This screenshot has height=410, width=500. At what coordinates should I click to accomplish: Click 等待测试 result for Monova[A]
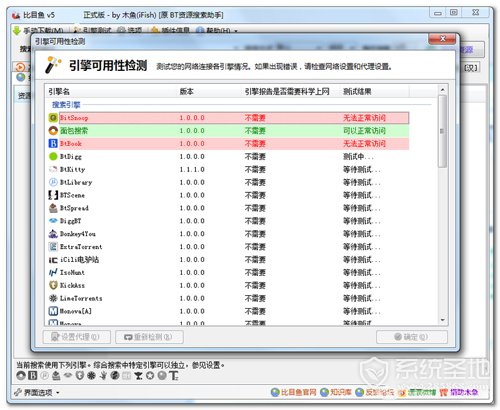pos(362,311)
